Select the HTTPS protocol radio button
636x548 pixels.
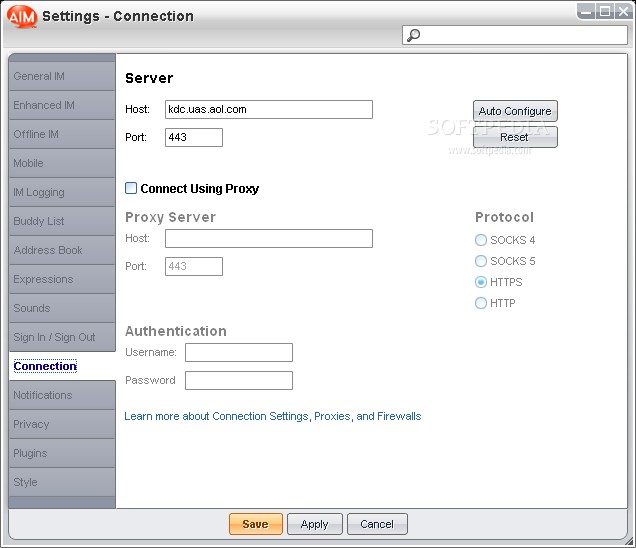tap(481, 282)
